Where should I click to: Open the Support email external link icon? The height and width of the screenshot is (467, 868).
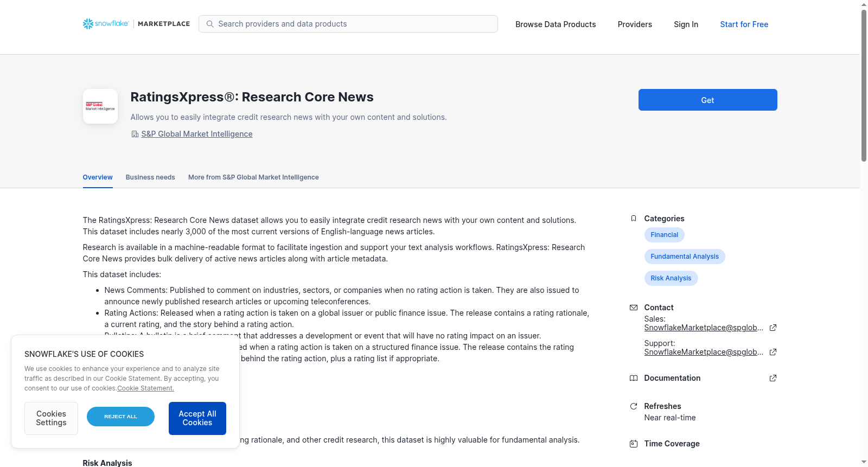[773, 352]
